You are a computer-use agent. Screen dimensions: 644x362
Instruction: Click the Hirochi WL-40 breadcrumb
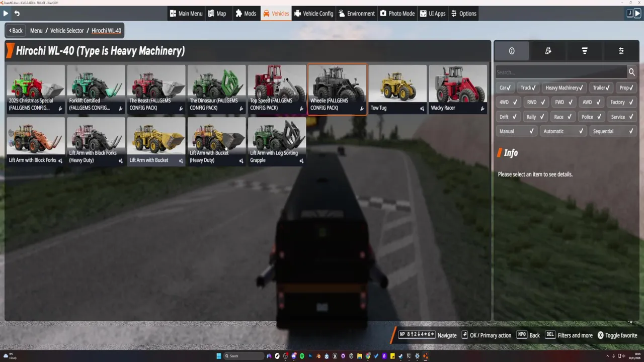point(106,31)
